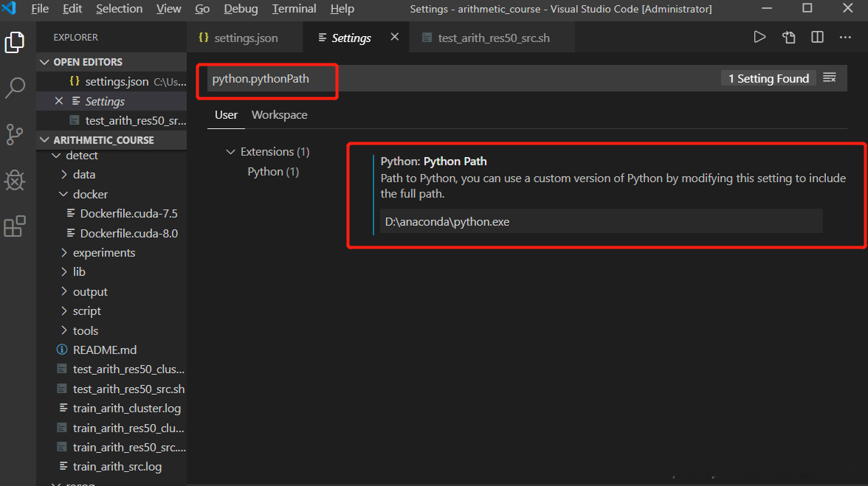Expand the experiments folder

click(x=103, y=253)
